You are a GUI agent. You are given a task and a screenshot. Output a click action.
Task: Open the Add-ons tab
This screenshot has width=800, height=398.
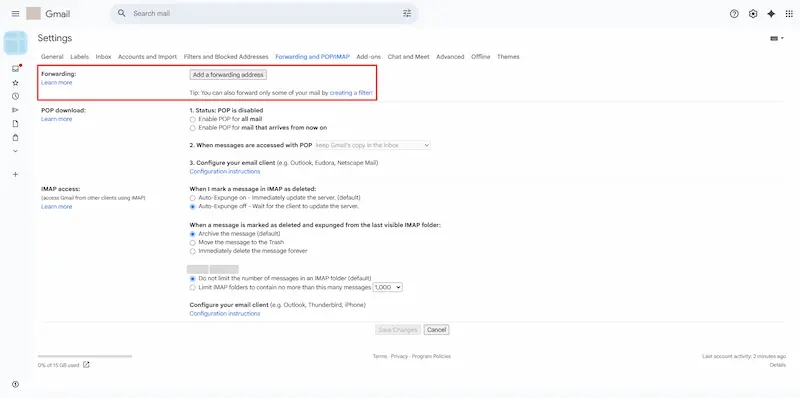pos(368,57)
